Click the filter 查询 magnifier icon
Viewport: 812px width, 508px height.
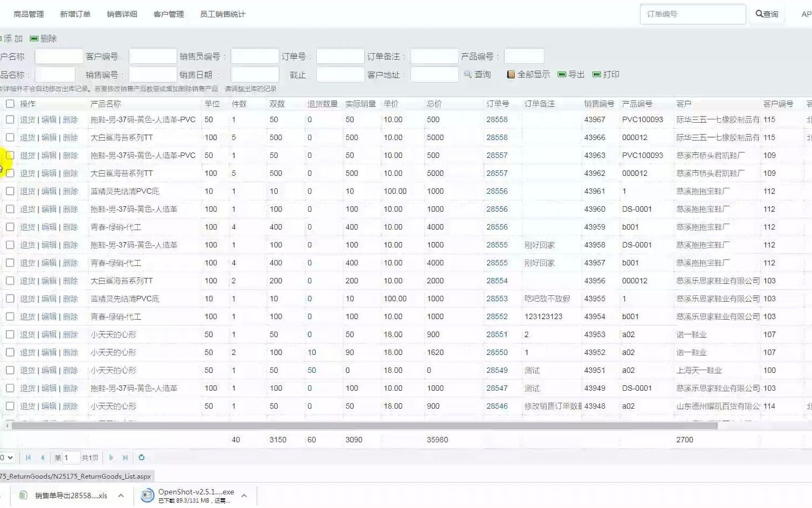coord(468,74)
